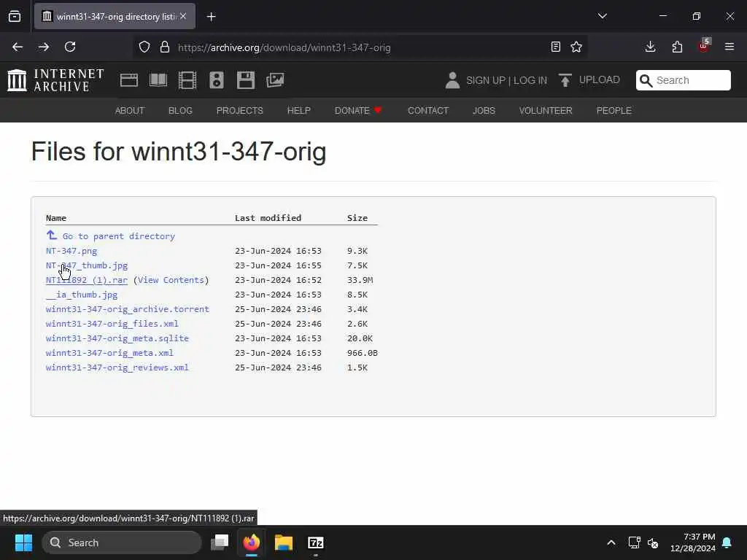Open the HELP menu item
This screenshot has height=560, width=747.
pos(298,111)
